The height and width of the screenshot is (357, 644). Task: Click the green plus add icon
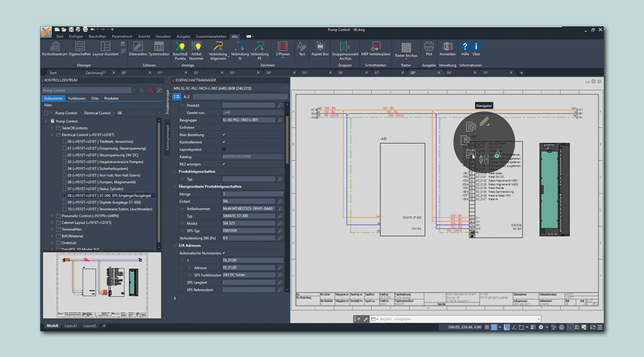click(x=142, y=91)
